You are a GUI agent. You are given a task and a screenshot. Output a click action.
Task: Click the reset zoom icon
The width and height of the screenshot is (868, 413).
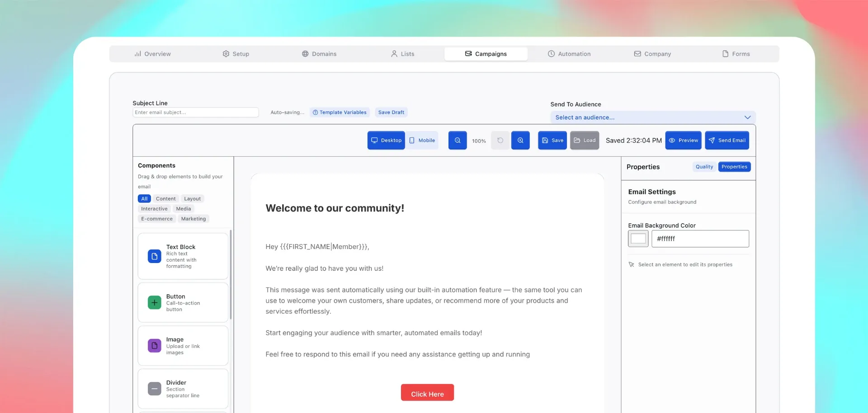(x=500, y=141)
